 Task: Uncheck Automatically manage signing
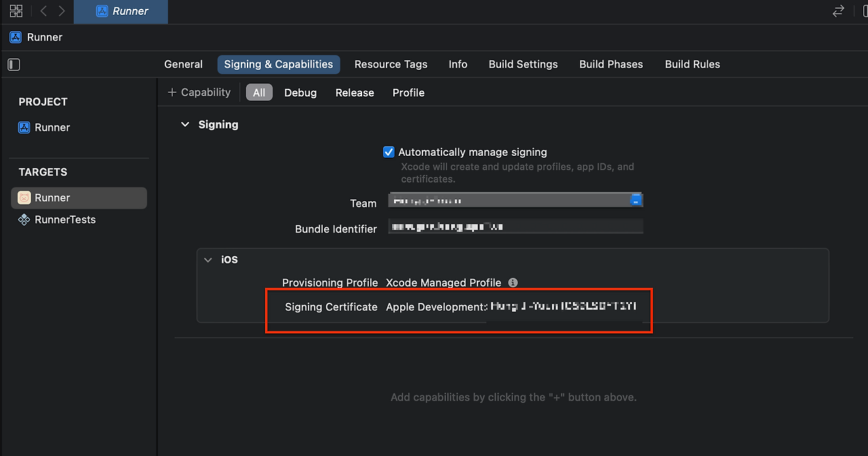click(x=389, y=152)
